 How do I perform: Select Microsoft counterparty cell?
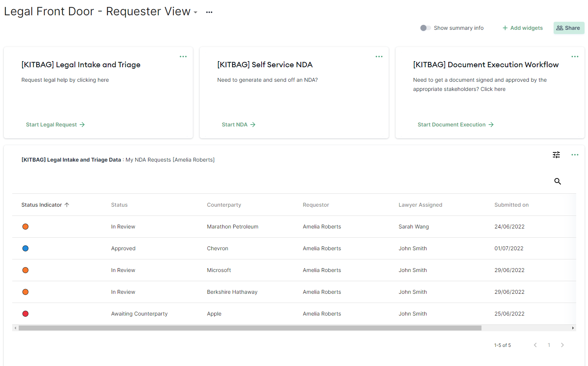point(219,270)
